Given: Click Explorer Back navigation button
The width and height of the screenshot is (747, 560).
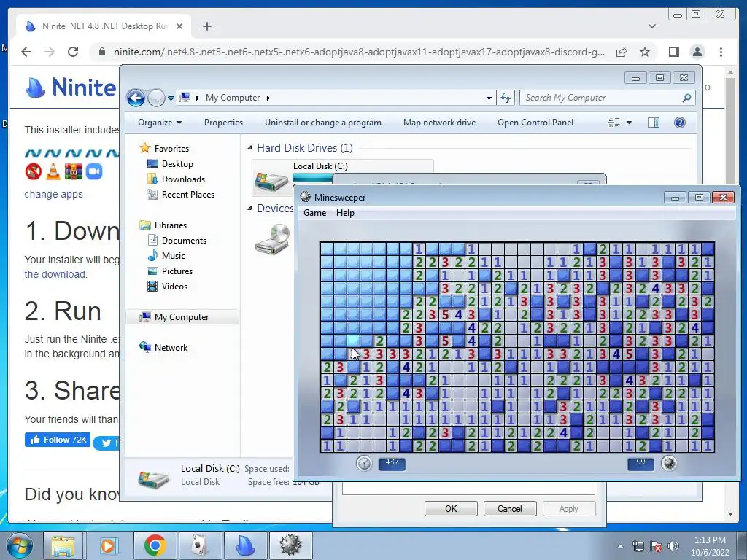Looking at the screenshot, I should pyautogui.click(x=136, y=98).
